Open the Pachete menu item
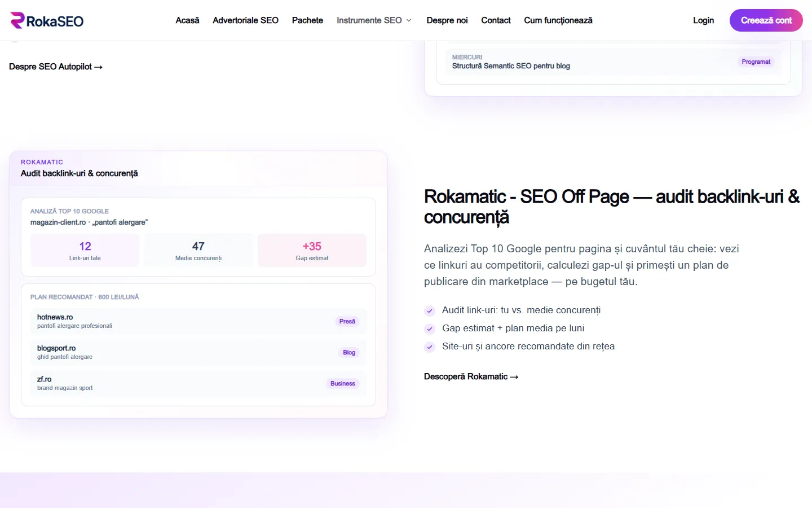Viewport: 812px width, 508px height. pos(307,20)
